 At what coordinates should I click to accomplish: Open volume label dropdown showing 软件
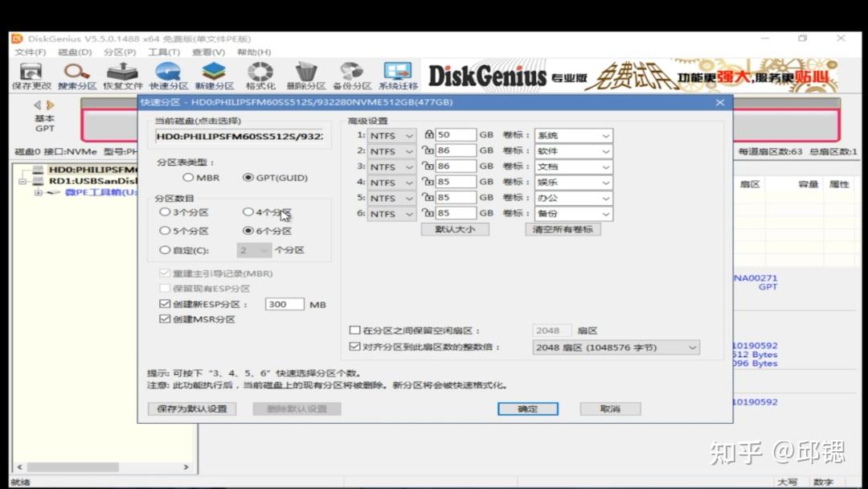[x=574, y=151]
